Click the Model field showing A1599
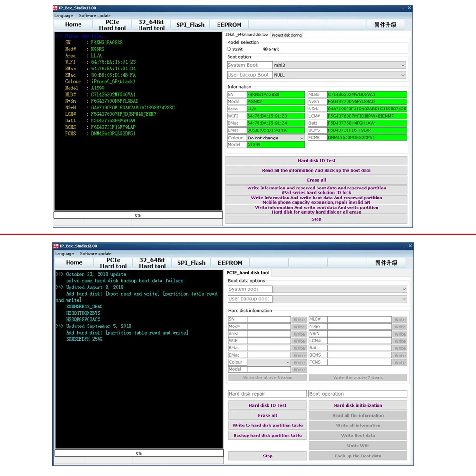 pyautogui.click(x=275, y=145)
